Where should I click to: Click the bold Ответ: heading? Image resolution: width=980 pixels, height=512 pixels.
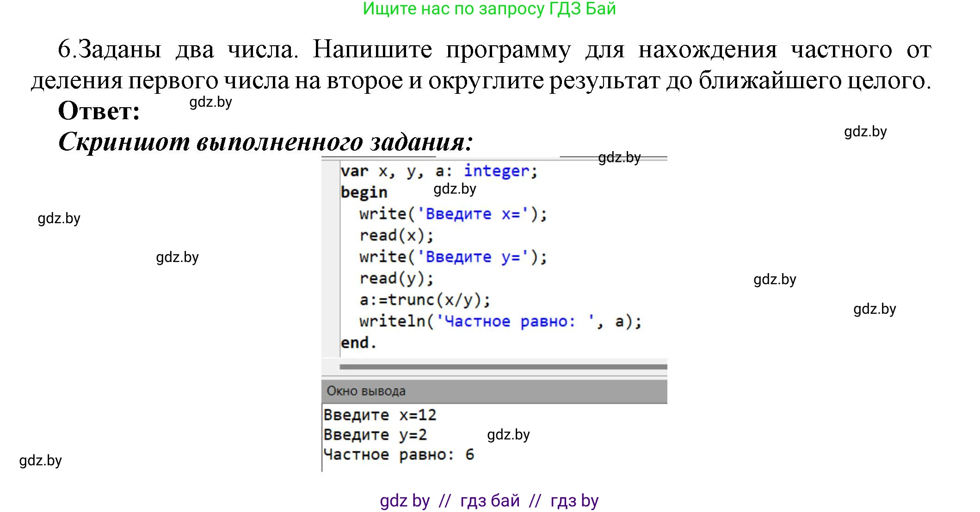click(99, 111)
